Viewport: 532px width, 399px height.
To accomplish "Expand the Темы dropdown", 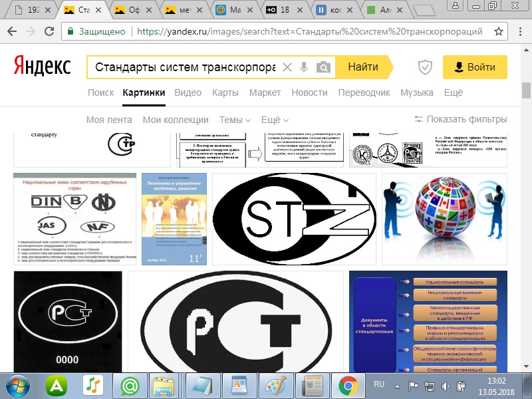I will tap(235, 120).
